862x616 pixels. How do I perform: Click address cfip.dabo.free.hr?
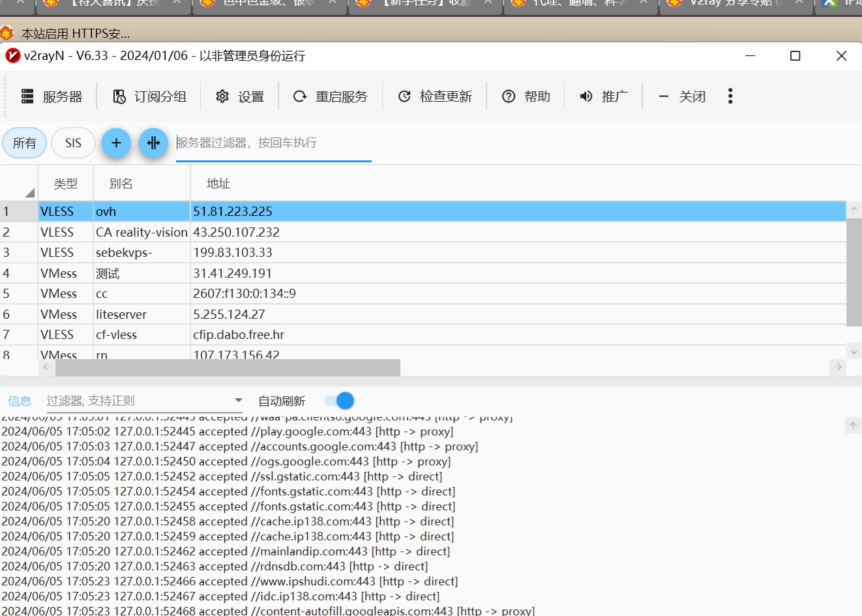[x=239, y=334]
